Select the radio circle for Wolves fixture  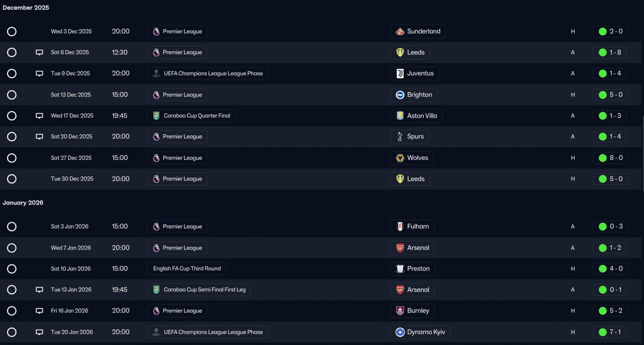click(x=12, y=158)
